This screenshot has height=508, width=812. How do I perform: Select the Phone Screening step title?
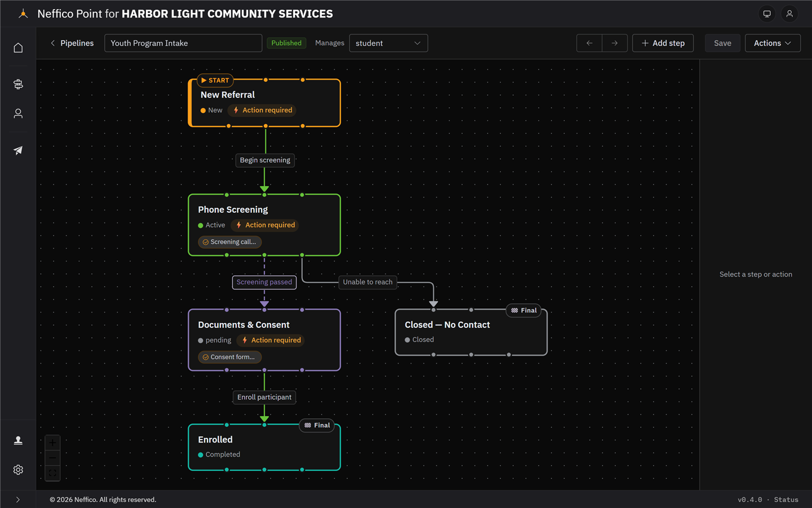(x=233, y=209)
